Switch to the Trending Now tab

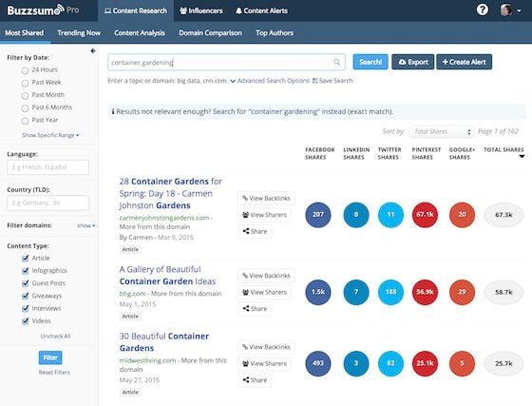click(79, 33)
